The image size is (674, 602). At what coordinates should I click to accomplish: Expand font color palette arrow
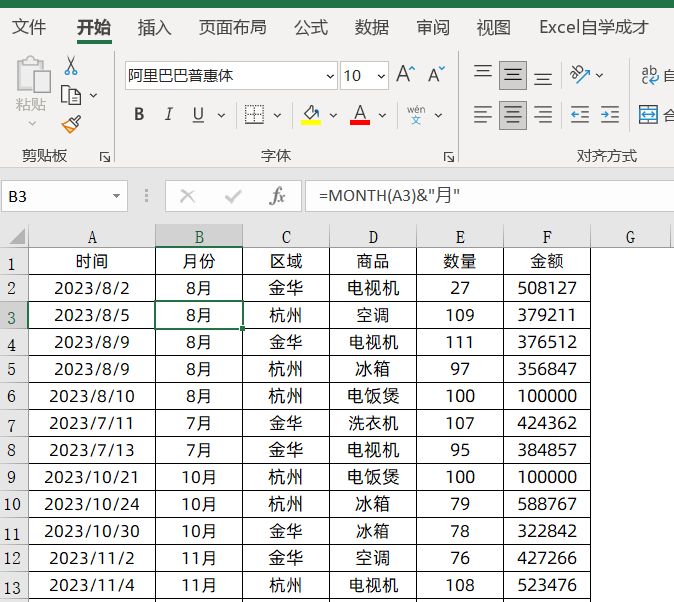coord(382,115)
